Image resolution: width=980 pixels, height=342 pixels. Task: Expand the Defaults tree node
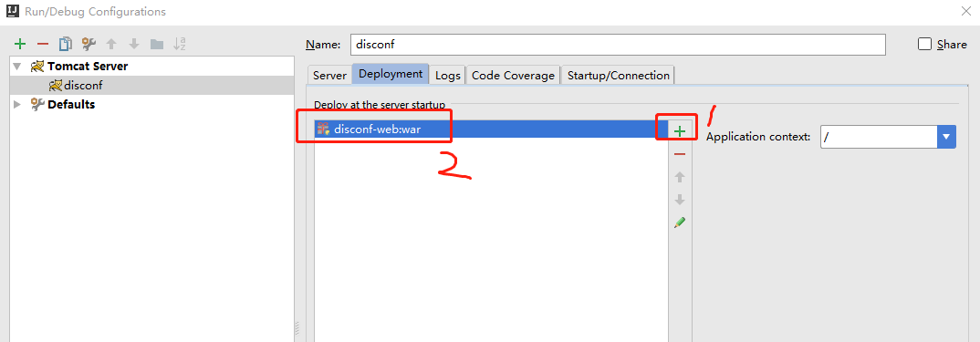tap(16, 104)
